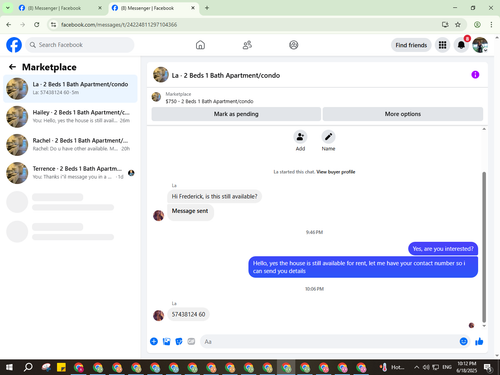Go to Facebook Home icon
The height and width of the screenshot is (375, 500).
click(x=200, y=45)
